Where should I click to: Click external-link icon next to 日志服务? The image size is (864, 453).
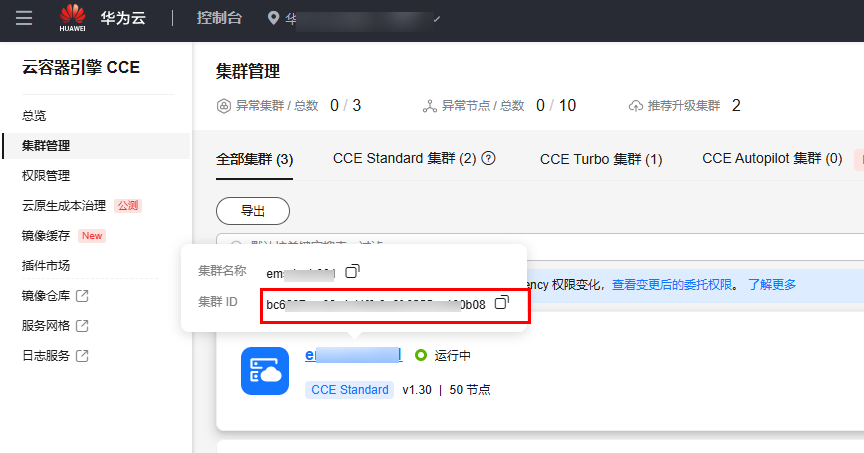[82, 355]
